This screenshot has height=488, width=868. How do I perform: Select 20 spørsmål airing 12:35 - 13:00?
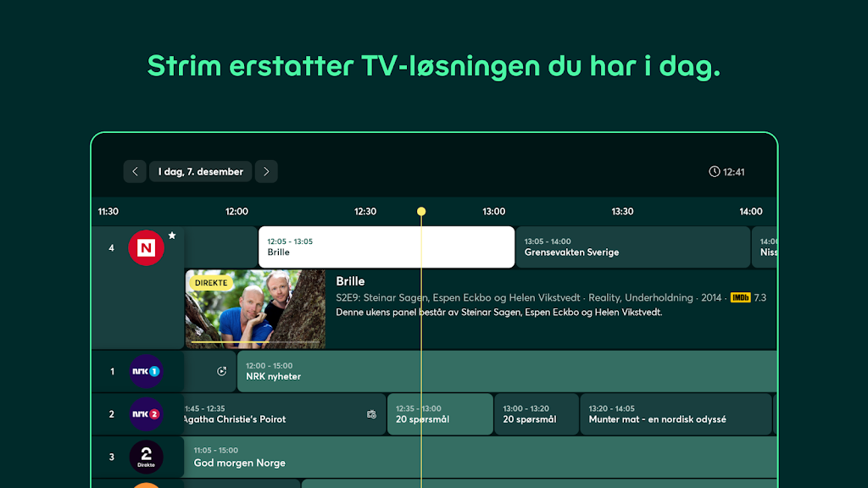(439, 414)
